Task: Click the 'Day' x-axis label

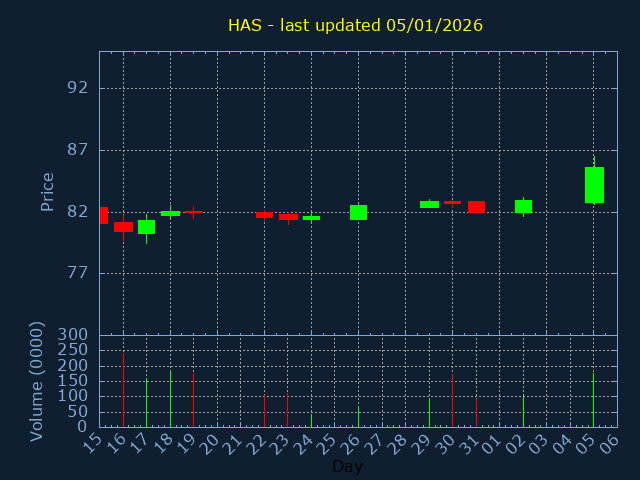Action: 347,466
